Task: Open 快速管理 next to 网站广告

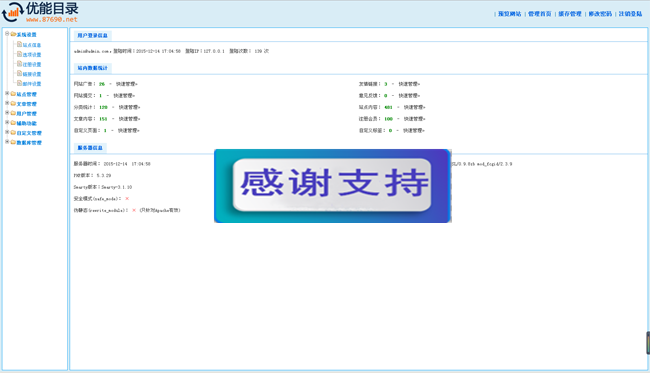Action: 126,84
